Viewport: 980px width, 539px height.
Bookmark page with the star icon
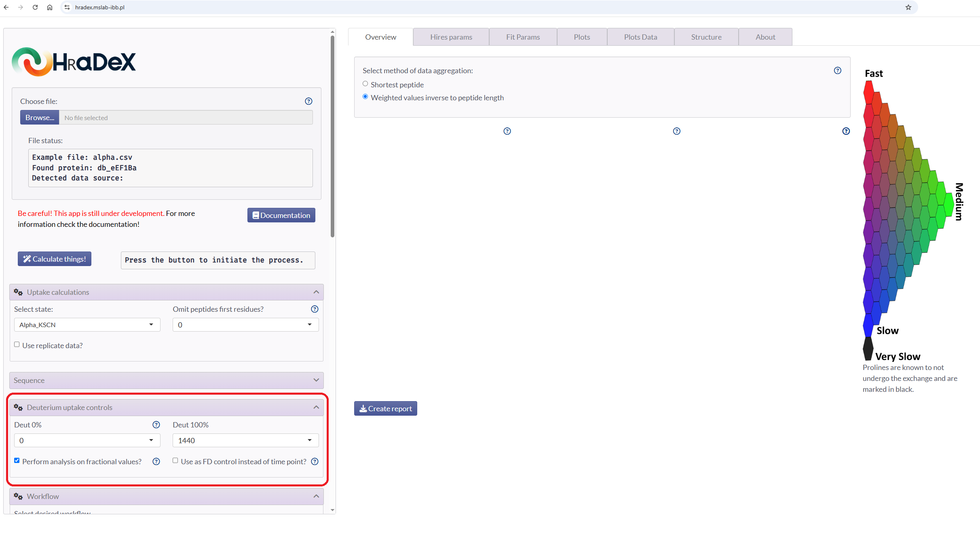pyautogui.click(x=908, y=7)
